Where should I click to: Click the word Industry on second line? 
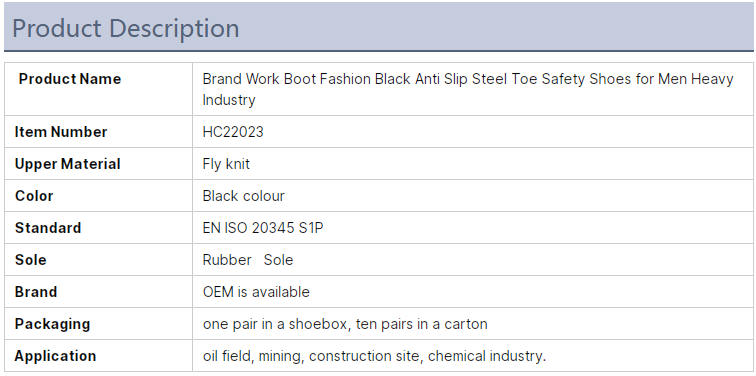pyautogui.click(x=229, y=100)
